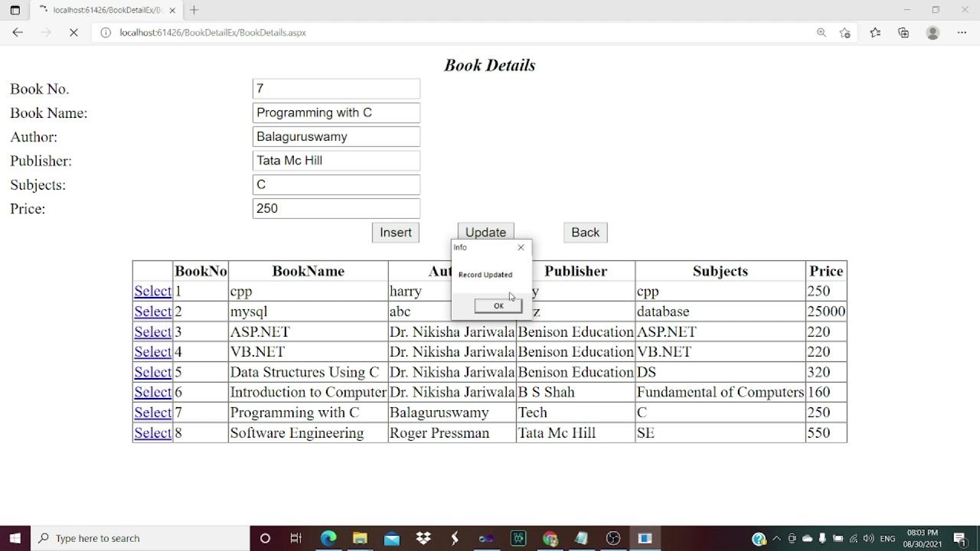Focus the Publisher text box

pyautogui.click(x=336, y=161)
